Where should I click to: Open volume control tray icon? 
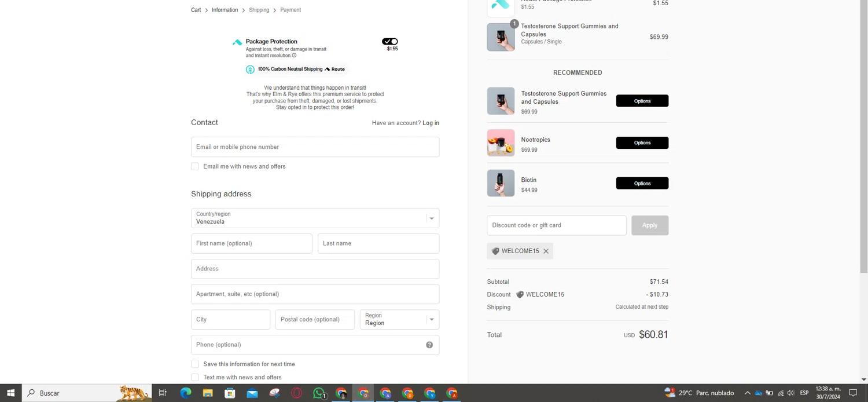(790, 393)
